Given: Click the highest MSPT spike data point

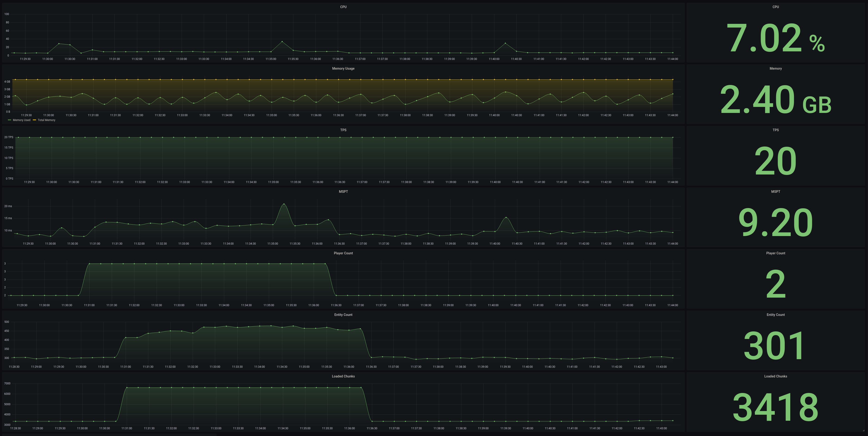Looking at the screenshot, I should pos(284,204).
